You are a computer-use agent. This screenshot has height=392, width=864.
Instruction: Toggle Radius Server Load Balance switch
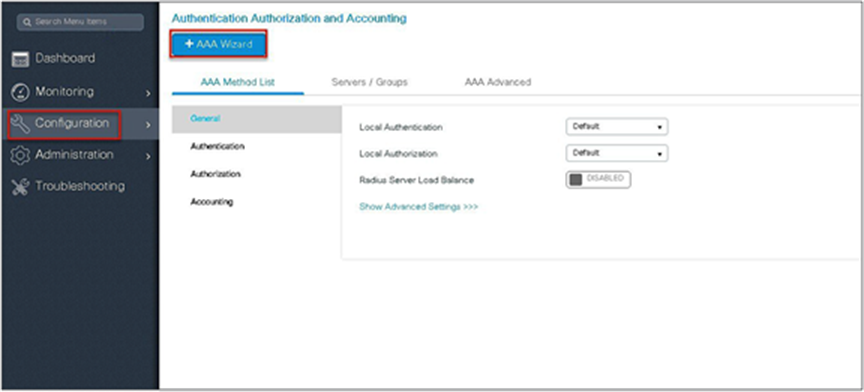pos(598,180)
